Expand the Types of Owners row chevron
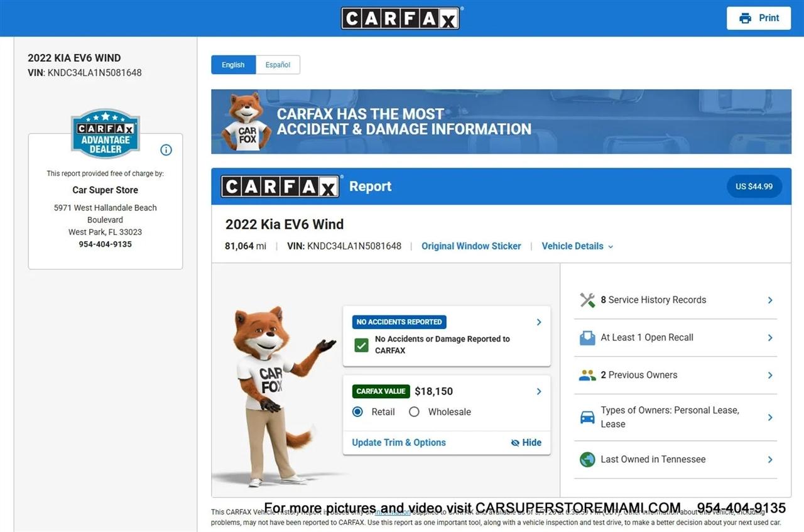The image size is (804, 532). point(770,417)
